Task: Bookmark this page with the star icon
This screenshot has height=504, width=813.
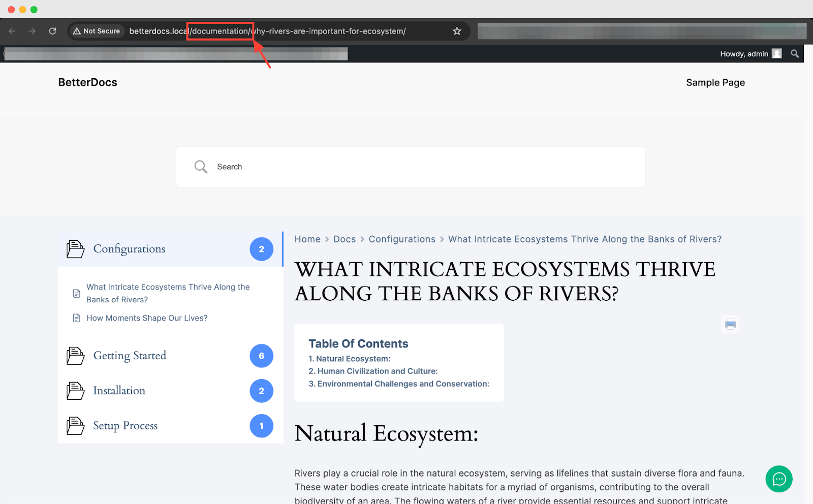Action: [x=457, y=31]
